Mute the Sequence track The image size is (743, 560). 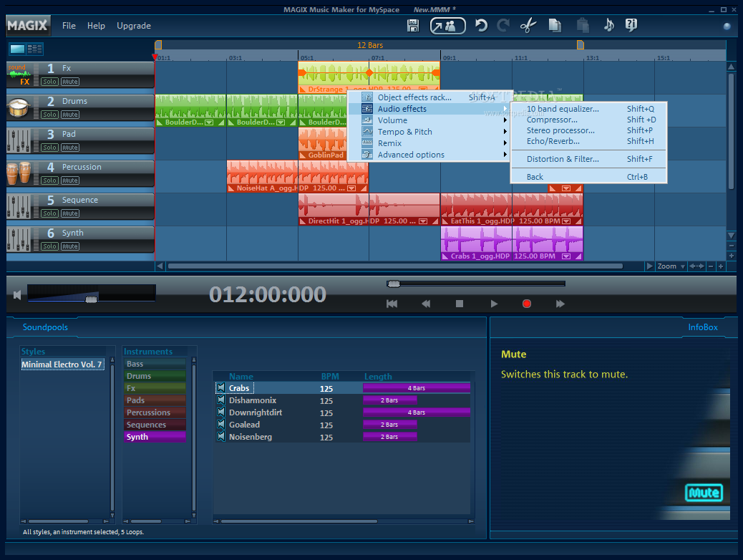(70, 213)
